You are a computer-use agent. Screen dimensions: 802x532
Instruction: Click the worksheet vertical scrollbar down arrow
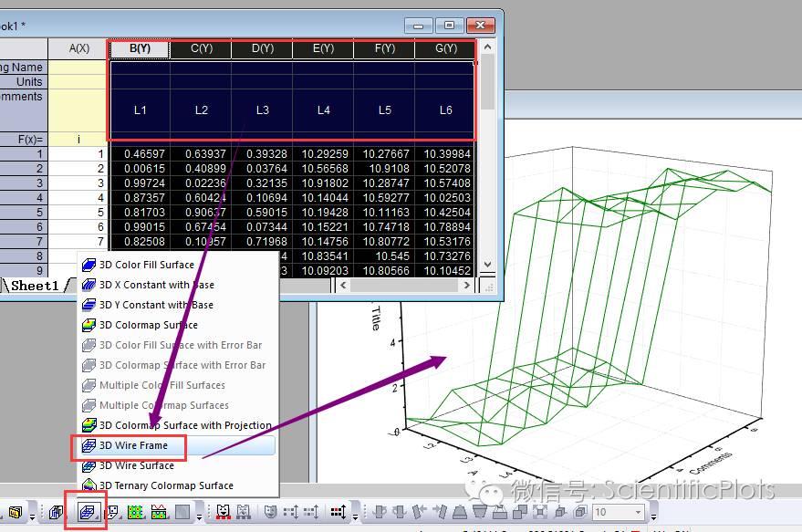click(x=487, y=265)
